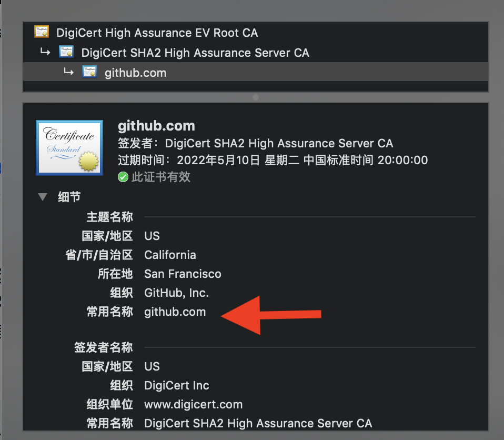Click the www.digicert.com organizational unit value
504x440 pixels.
tap(193, 404)
